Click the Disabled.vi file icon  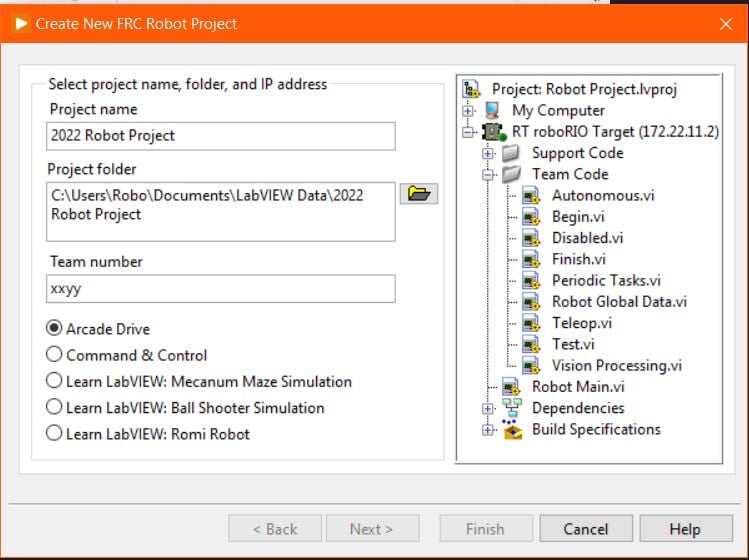(x=531, y=238)
